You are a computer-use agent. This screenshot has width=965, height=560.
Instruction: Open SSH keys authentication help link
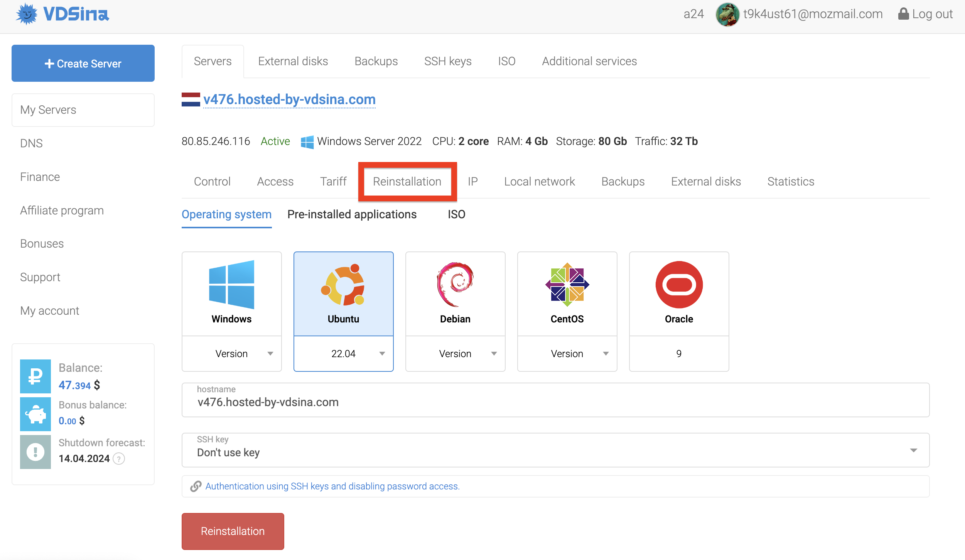coord(332,486)
